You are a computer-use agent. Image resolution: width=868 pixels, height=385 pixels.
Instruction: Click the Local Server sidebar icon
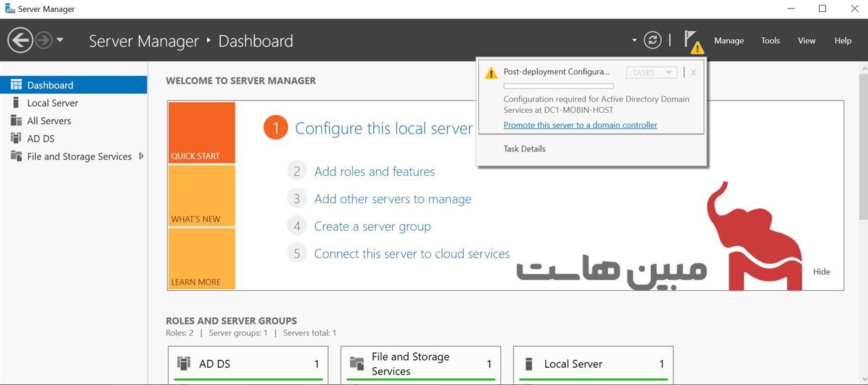16,103
